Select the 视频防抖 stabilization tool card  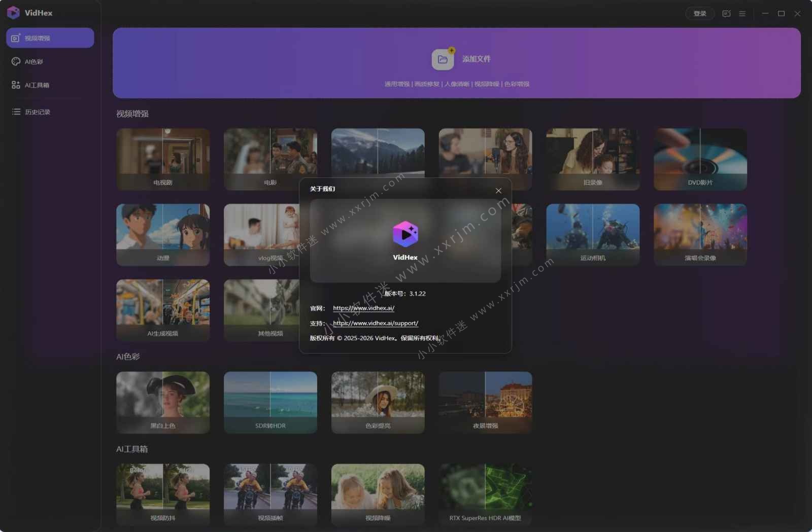(163, 495)
